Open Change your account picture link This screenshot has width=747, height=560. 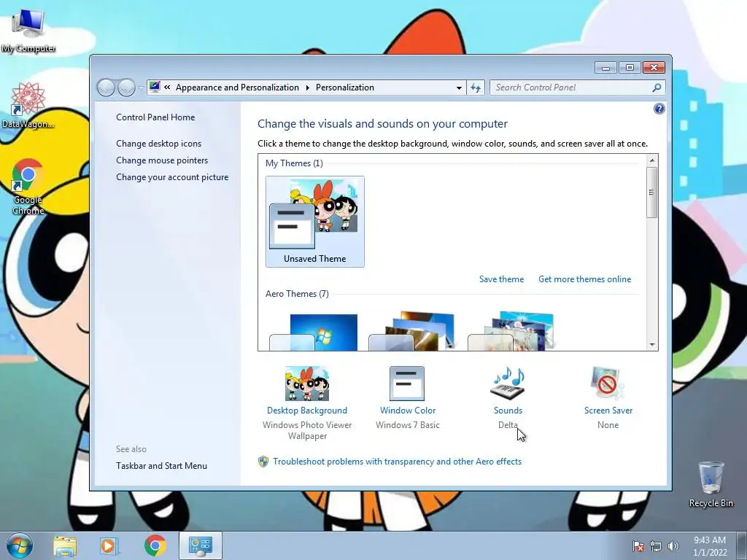coord(172,177)
